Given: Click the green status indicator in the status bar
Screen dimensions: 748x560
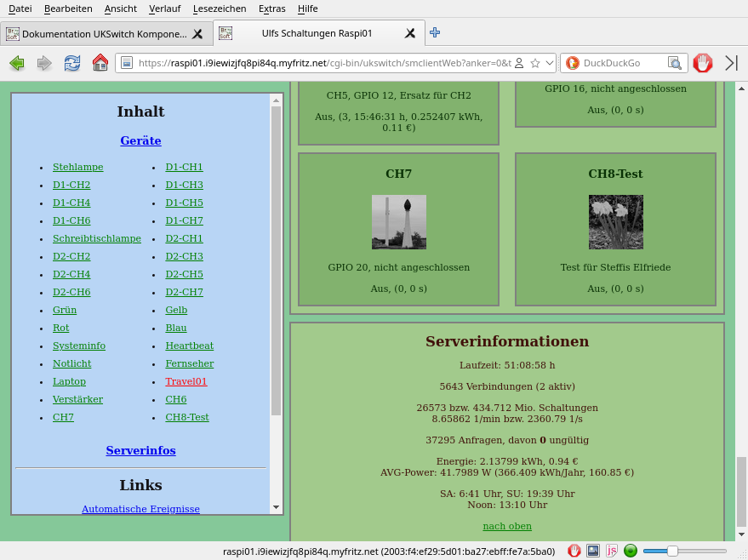Looking at the screenshot, I should [x=630, y=551].
